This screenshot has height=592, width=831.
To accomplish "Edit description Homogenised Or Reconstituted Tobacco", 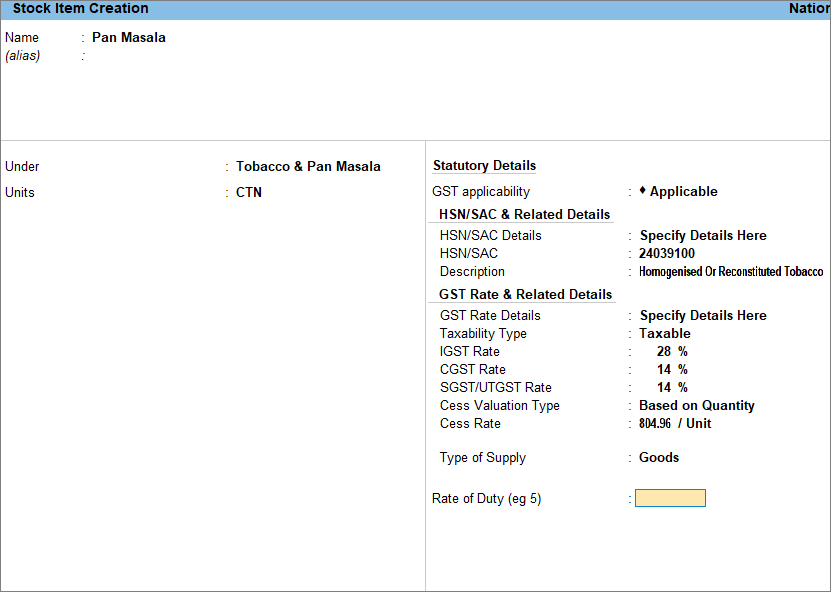I will pyautogui.click(x=731, y=271).
